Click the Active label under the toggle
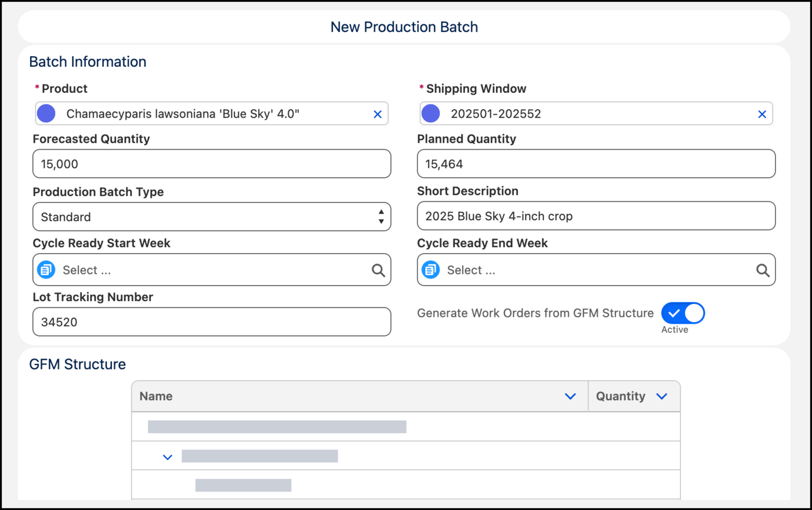Screen dimensions: 812x510 click(x=675, y=330)
